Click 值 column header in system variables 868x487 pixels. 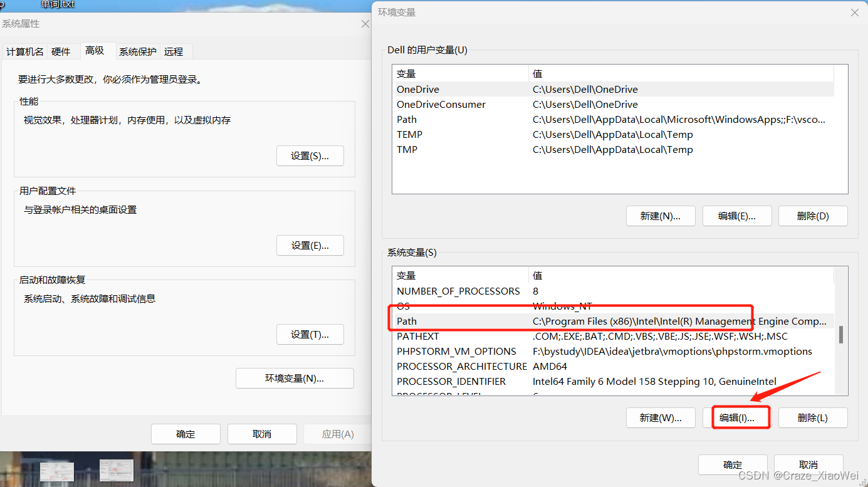(681, 276)
